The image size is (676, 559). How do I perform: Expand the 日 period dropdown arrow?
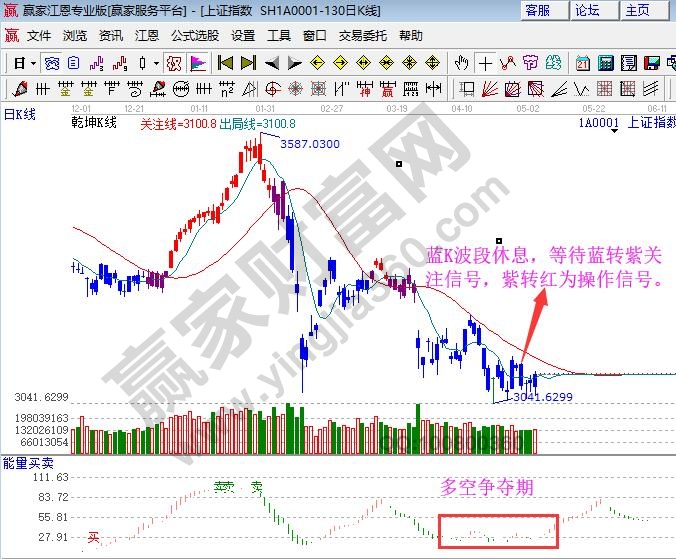[x=33, y=63]
